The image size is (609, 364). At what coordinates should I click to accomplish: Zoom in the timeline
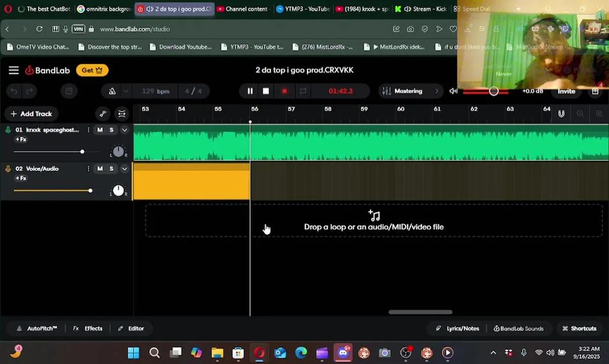click(599, 114)
